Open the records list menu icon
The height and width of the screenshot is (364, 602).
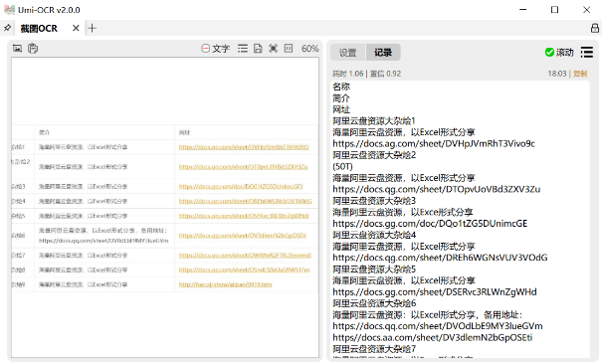pos(587,52)
